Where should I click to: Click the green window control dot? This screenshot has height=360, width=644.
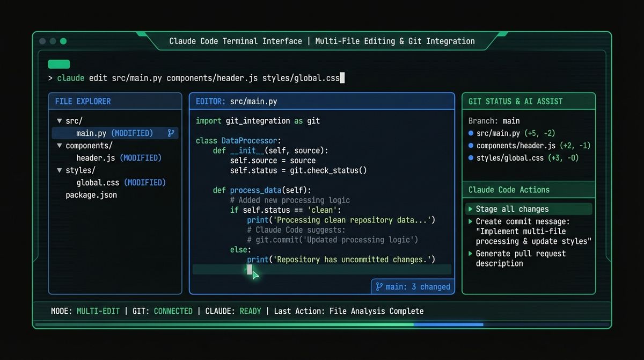click(x=63, y=41)
